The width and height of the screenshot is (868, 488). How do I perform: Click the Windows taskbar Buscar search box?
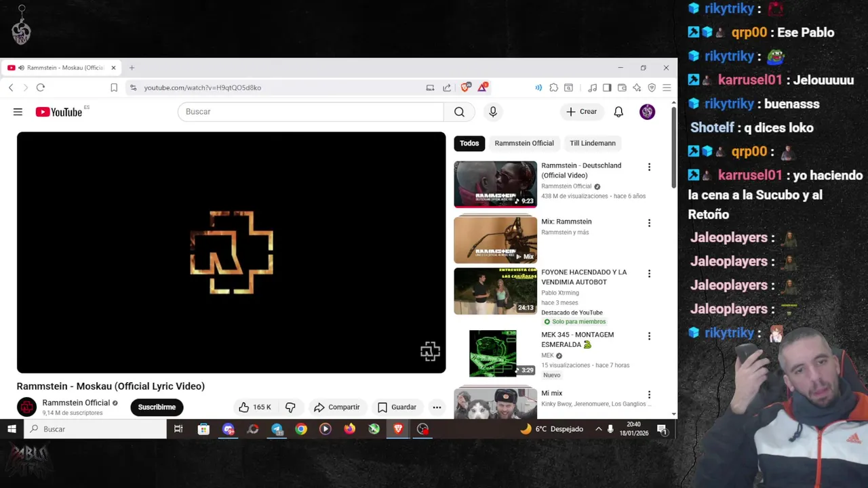[96, 429]
